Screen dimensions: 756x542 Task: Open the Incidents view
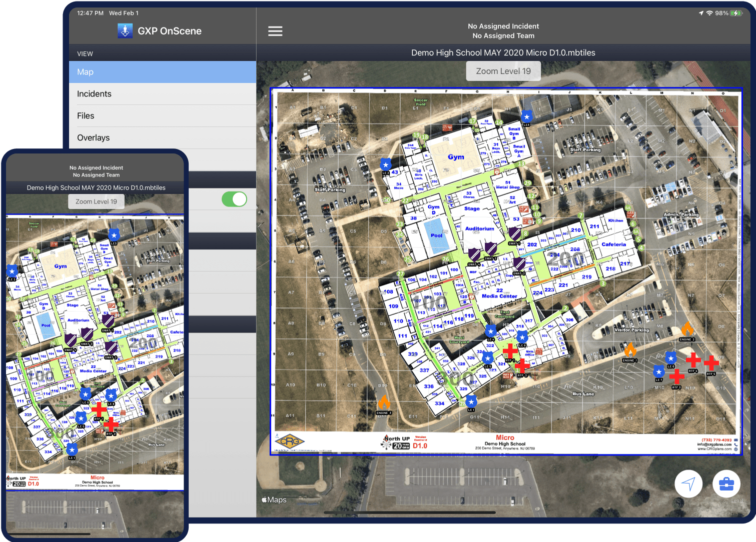(x=162, y=94)
